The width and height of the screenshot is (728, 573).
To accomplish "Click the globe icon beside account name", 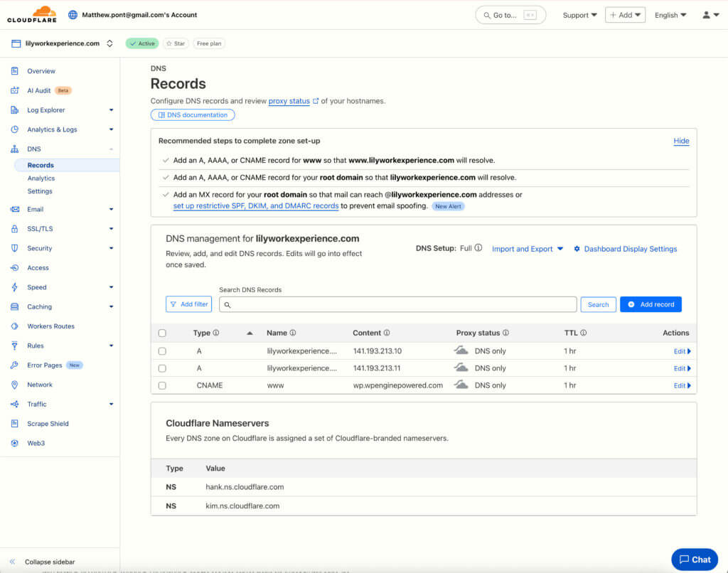I will pyautogui.click(x=73, y=15).
